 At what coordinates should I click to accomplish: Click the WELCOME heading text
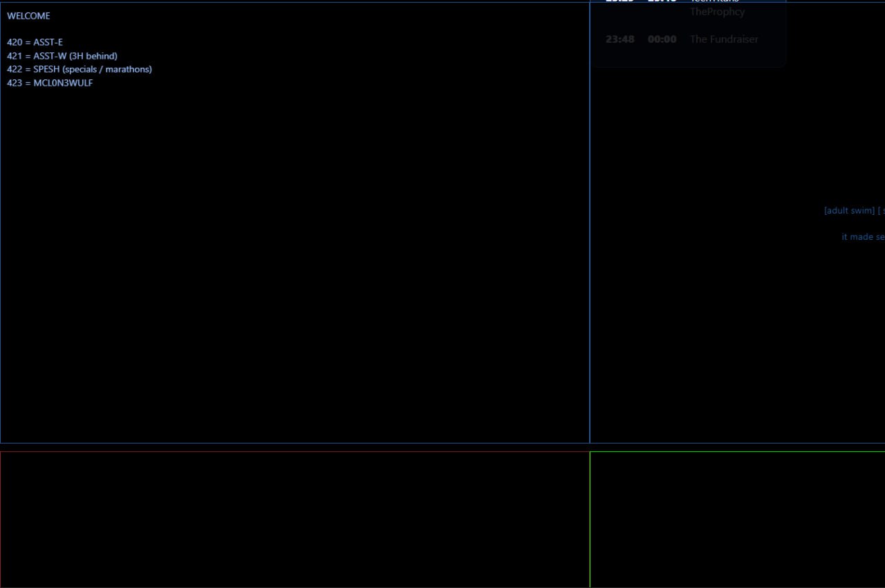[28, 16]
